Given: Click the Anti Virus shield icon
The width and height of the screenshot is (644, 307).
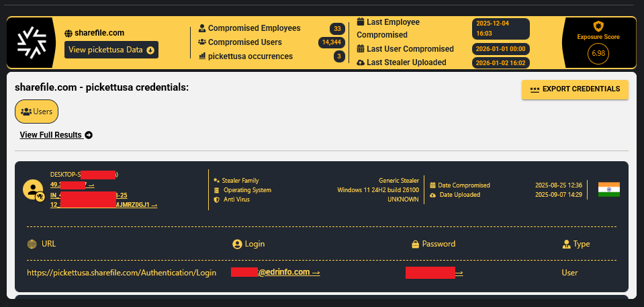Looking at the screenshot, I should (216, 200).
